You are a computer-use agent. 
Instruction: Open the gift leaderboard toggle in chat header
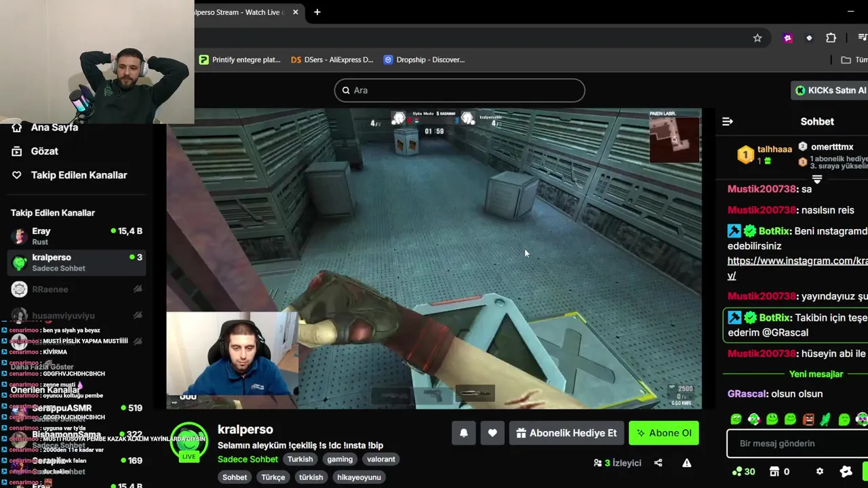[x=817, y=180]
